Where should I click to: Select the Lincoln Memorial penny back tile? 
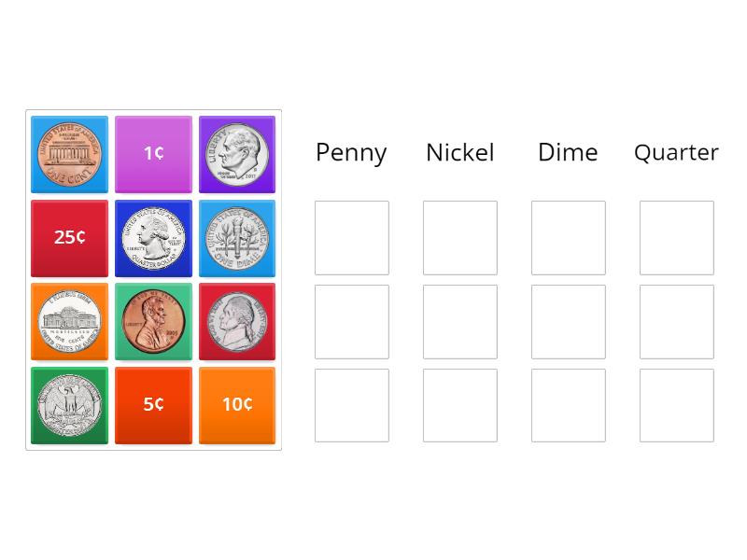[69, 154]
